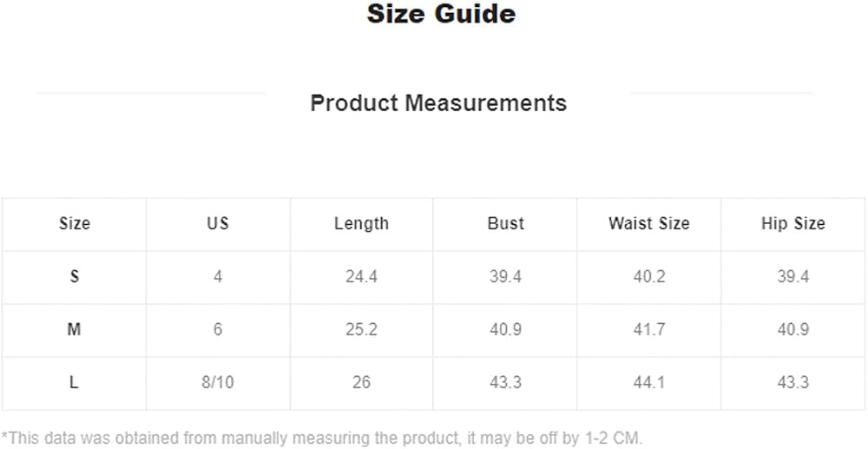The width and height of the screenshot is (868, 449).
Task: Click the Bust column header
Action: (x=505, y=224)
